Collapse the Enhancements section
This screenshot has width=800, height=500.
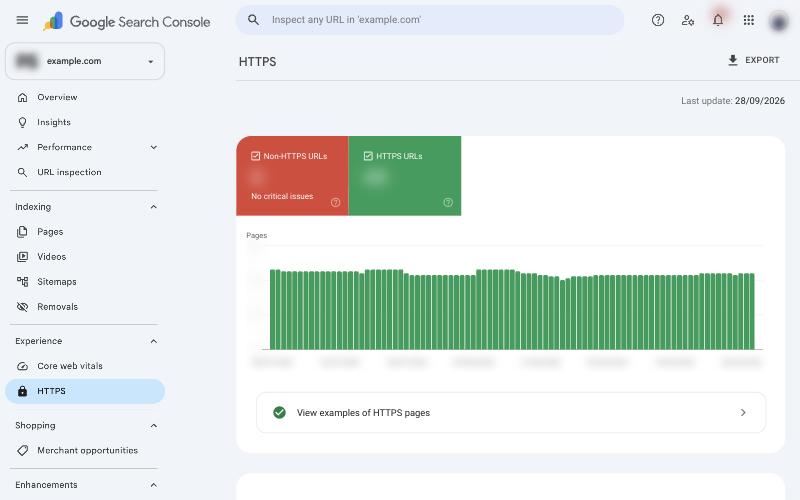154,485
